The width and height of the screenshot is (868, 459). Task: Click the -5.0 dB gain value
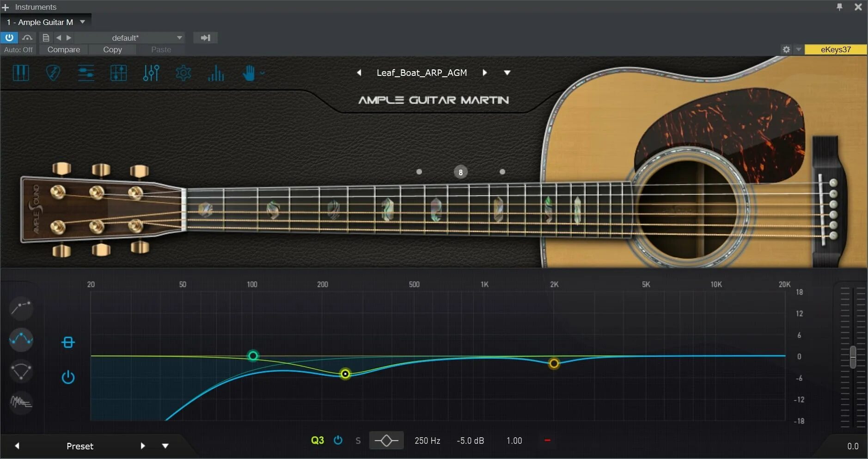pos(471,441)
